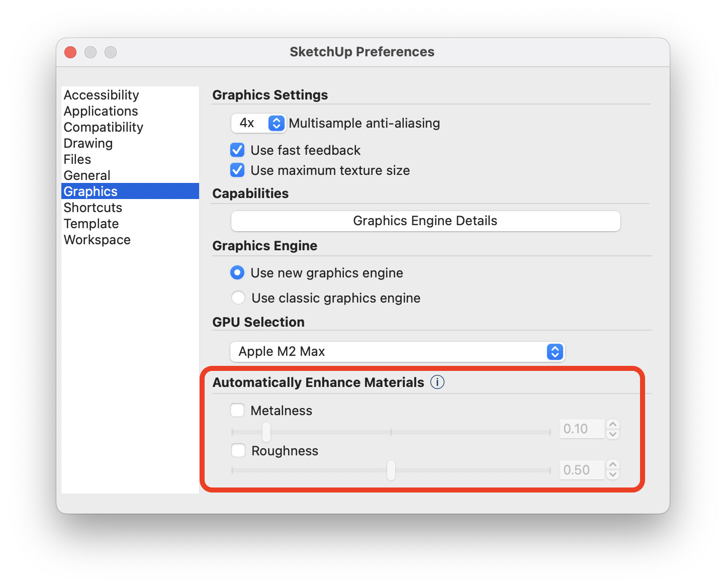Click the Metalness 0.10 value field
The height and width of the screenshot is (588, 726).
coord(582,429)
